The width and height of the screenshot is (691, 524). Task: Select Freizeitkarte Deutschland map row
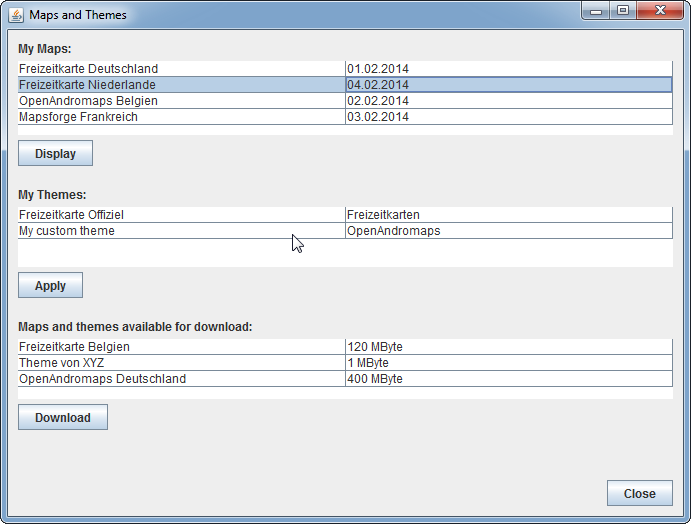click(88, 69)
